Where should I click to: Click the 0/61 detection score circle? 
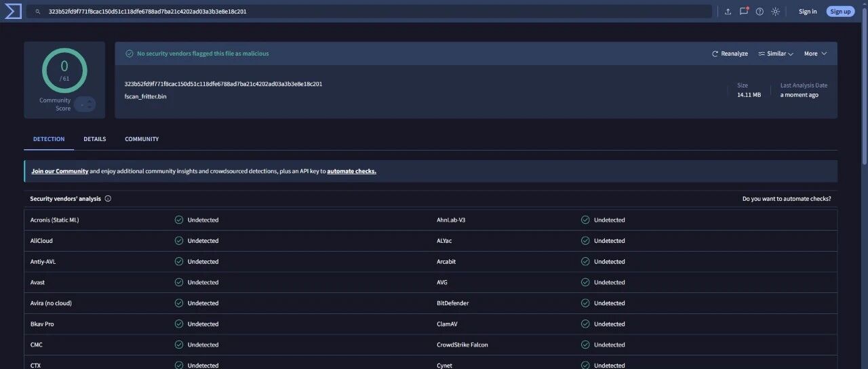coord(64,70)
